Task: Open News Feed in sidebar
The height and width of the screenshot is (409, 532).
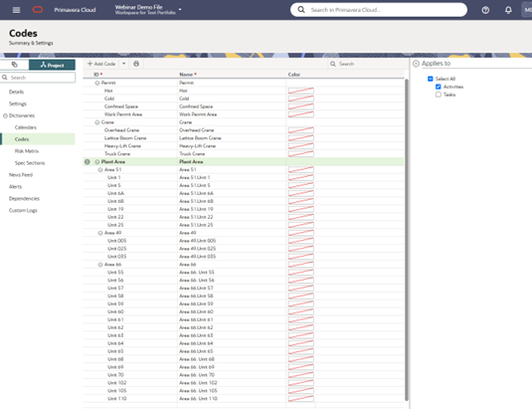Action: coord(21,175)
